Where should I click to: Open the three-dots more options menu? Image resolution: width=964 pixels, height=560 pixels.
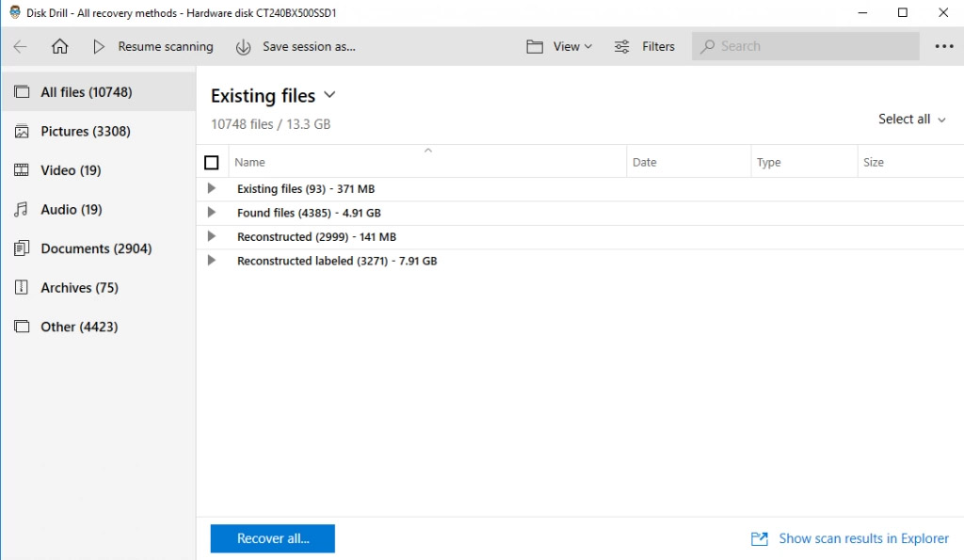pyautogui.click(x=944, y=47)
